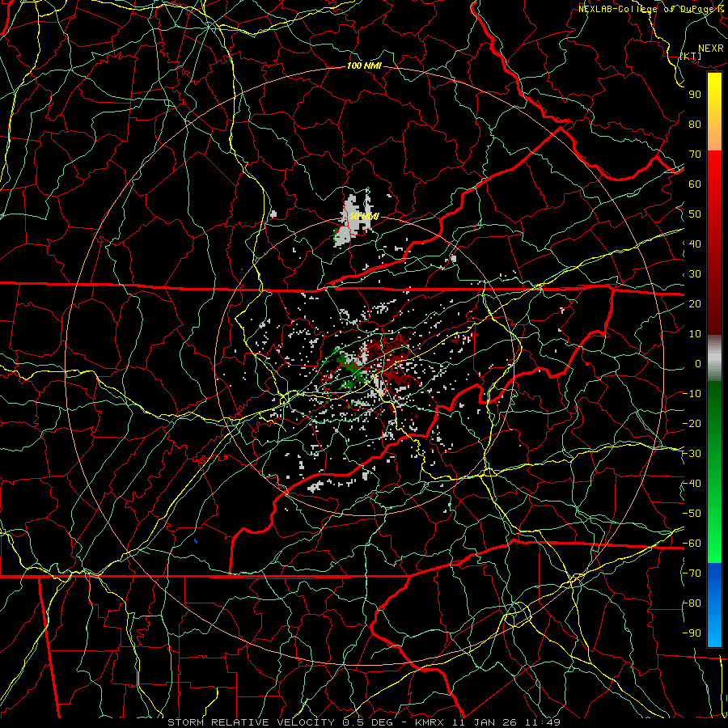Viewport: 728px width, 728px height.
Task: Click the -70 value on the velocity scale
Action: (x=692, y=574)
